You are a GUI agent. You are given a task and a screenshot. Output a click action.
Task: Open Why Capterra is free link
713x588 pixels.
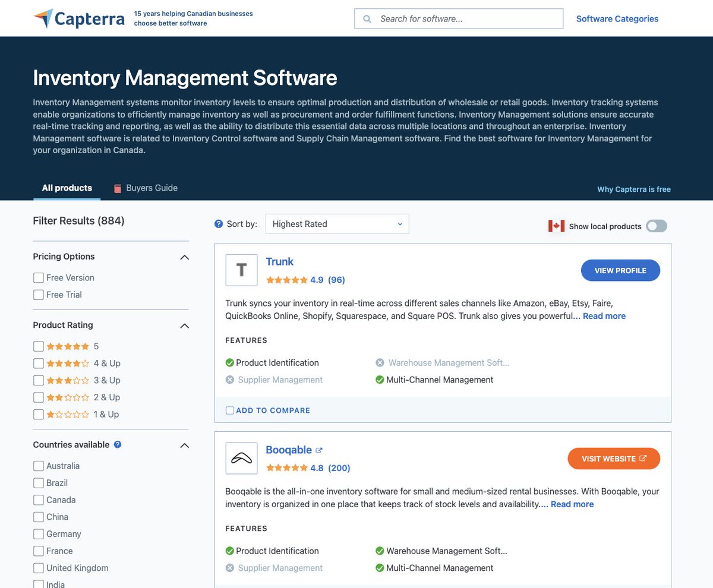(634, 189)
